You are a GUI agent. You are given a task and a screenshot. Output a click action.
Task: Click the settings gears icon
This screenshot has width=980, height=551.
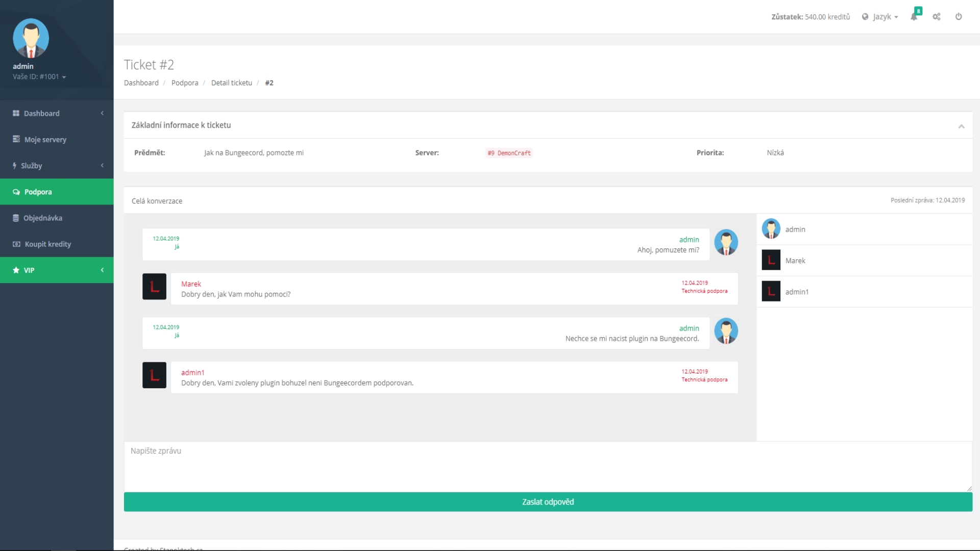click(937, 17)
